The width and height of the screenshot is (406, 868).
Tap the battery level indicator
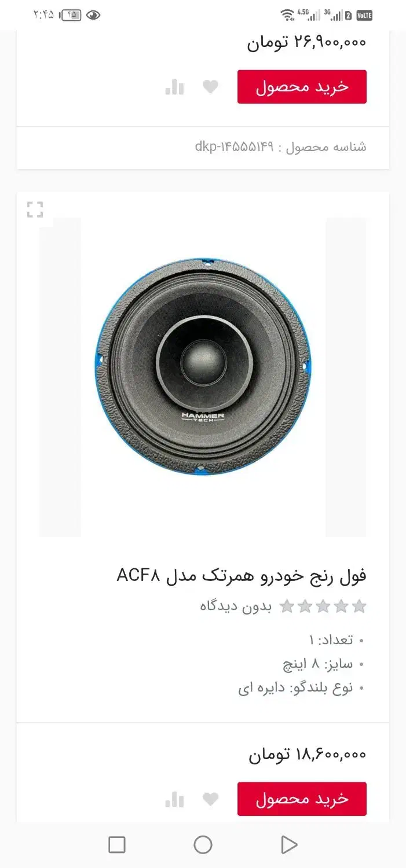[x=71, y=15]
